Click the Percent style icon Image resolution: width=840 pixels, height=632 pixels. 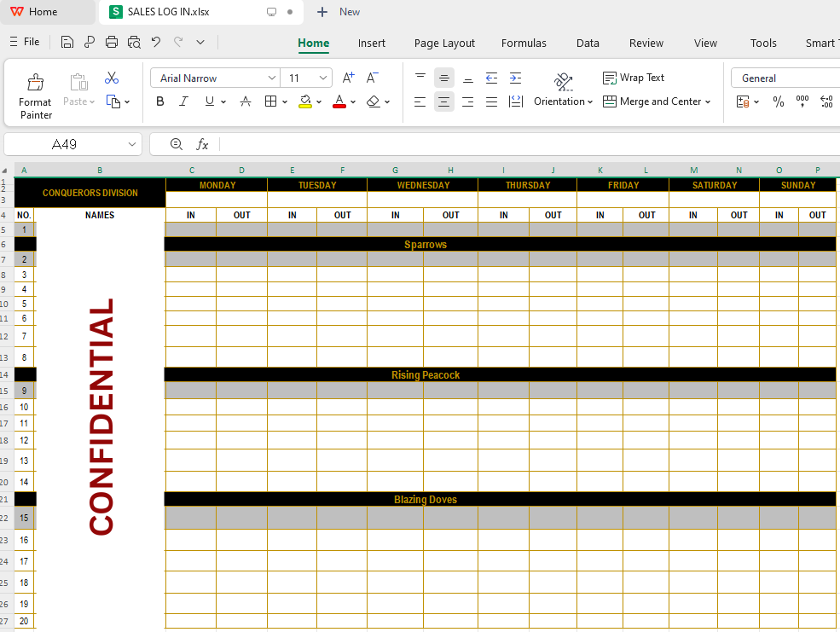(x=778, y=101)
